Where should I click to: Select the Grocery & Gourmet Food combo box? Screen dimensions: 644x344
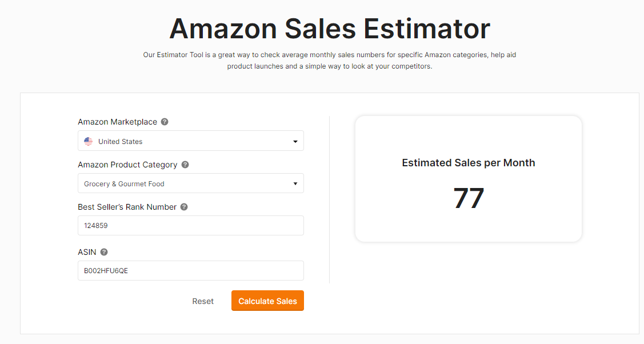(191, 183)
